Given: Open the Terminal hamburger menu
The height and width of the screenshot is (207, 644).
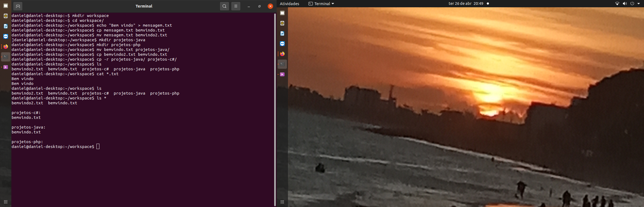Looking at the screenshot, I should point(236,6).
